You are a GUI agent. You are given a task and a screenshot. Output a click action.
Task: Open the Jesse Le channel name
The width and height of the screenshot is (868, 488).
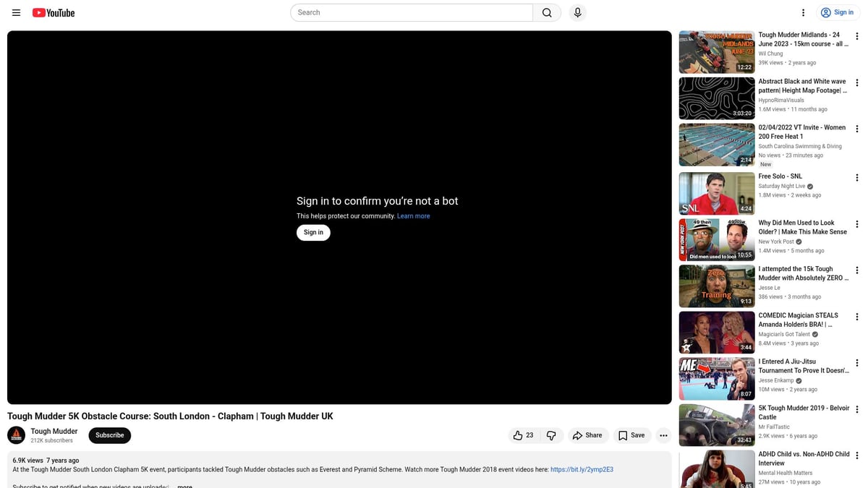(769, 288)
